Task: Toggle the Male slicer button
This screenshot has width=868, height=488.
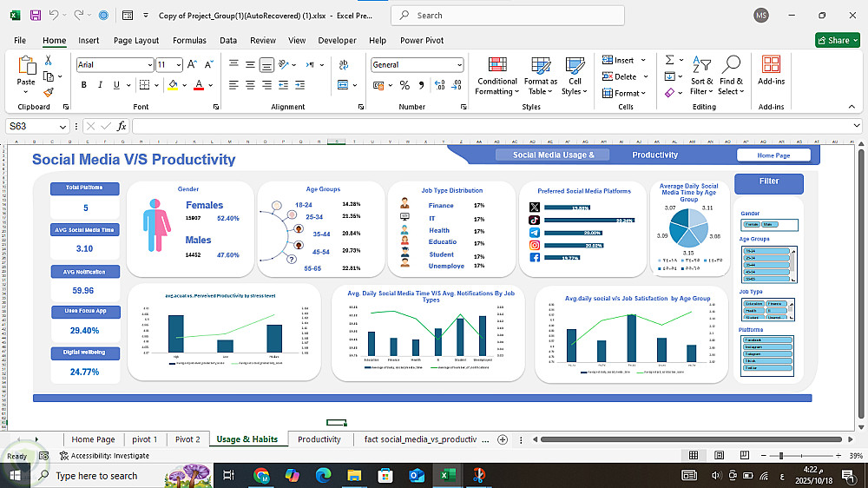Action: click(x=770, y=224)
